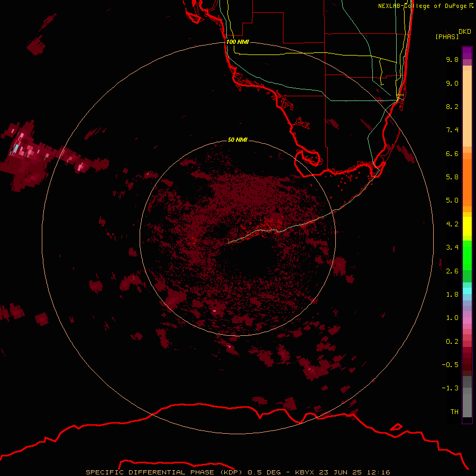Click the 2.6 value on color scale
The width and height of the screenshot is (476, 476).
tap(452, 271)
